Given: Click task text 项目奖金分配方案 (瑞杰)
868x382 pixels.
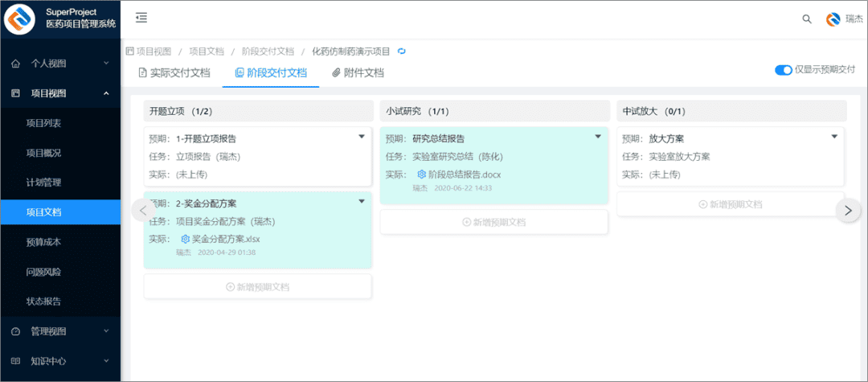Looking at the screenshot, I should (x=225, y=221).
